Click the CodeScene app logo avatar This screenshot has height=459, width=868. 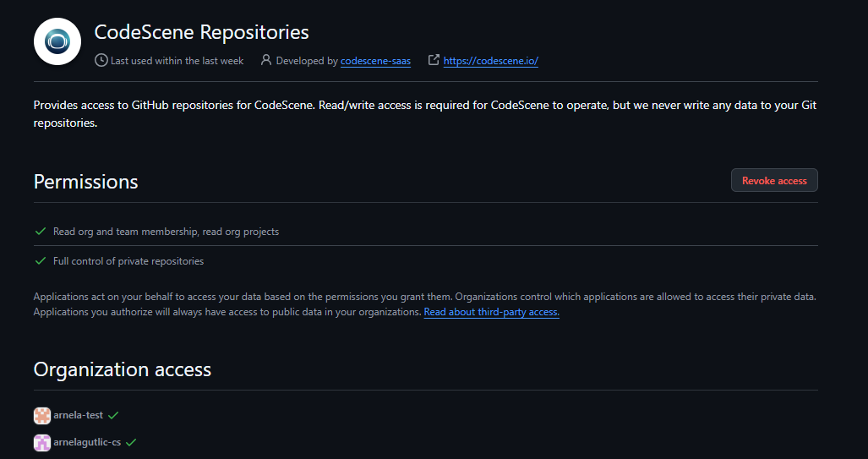pos(57,41)
